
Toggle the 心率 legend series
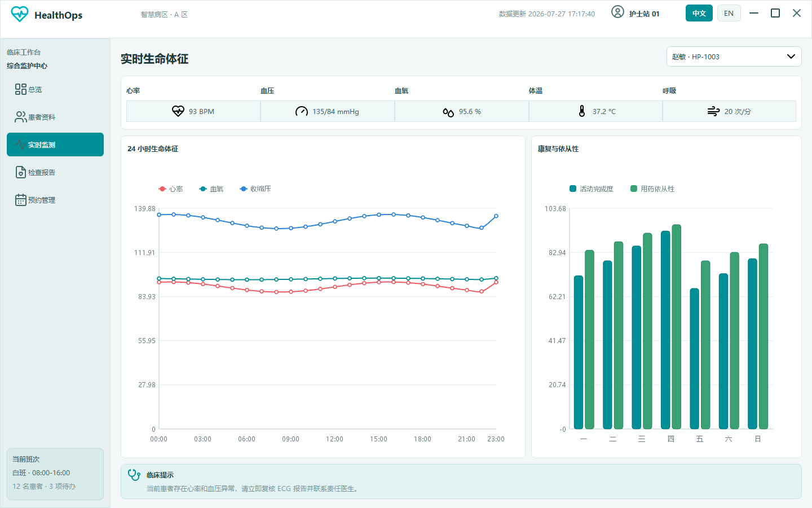[x=171, y=189]
